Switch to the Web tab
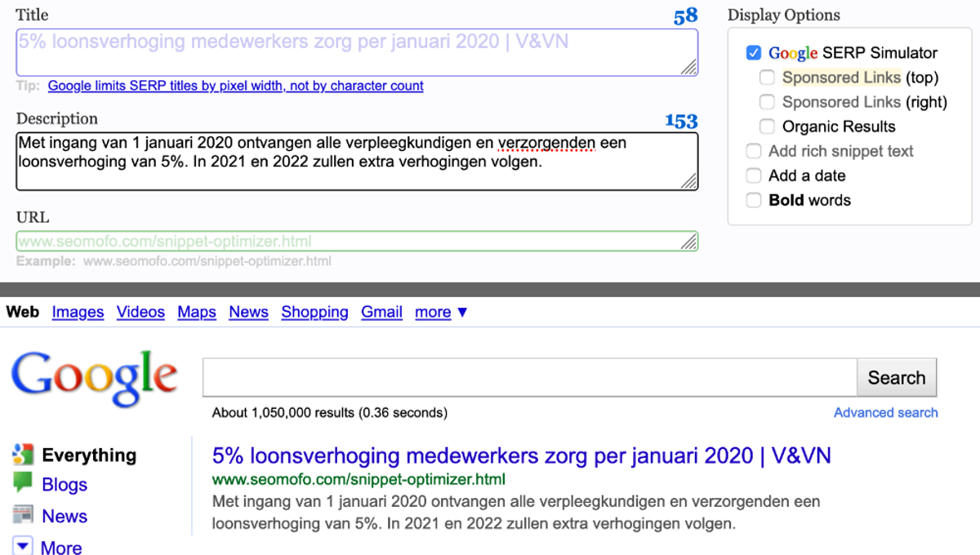980x555 pixels. pyautogui.click(x=22, y=312)
